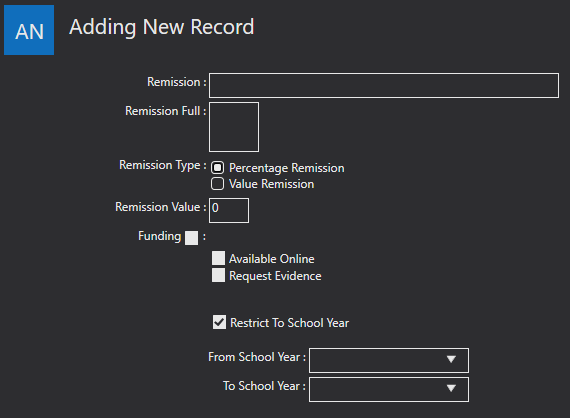The height and width of the screenshot is (418, 570).
Task: Enable the Available Online checkbox
Action: tap(218, 258)
